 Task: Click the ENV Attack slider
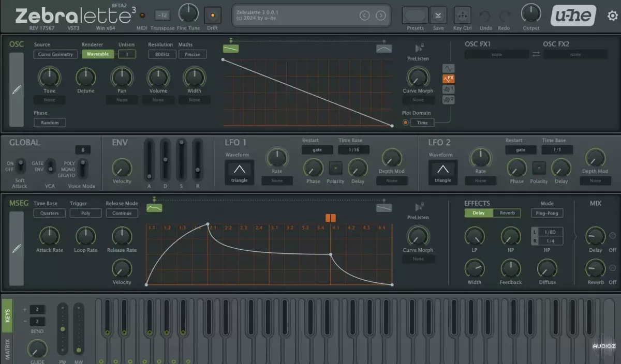coord(149,160)
